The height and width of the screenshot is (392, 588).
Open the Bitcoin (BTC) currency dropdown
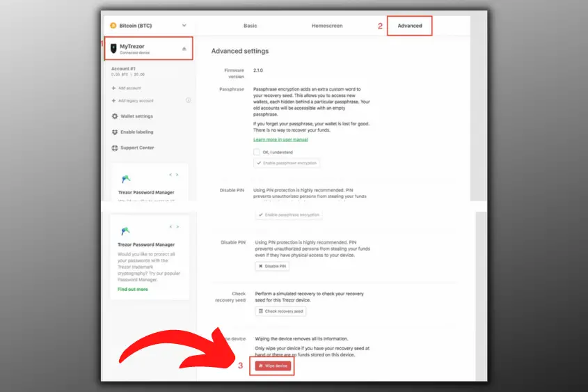pyautogui.click(x=148, y=26)
